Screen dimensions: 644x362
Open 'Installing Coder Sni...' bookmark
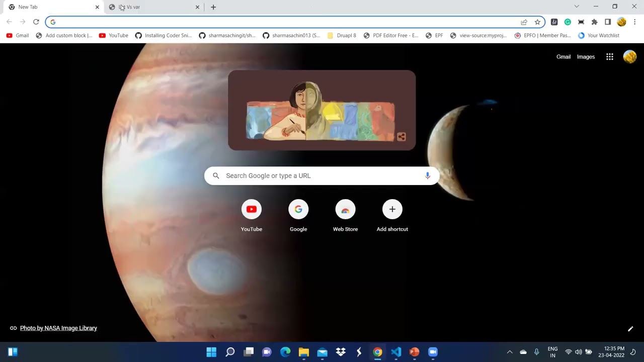pos(164,36)
